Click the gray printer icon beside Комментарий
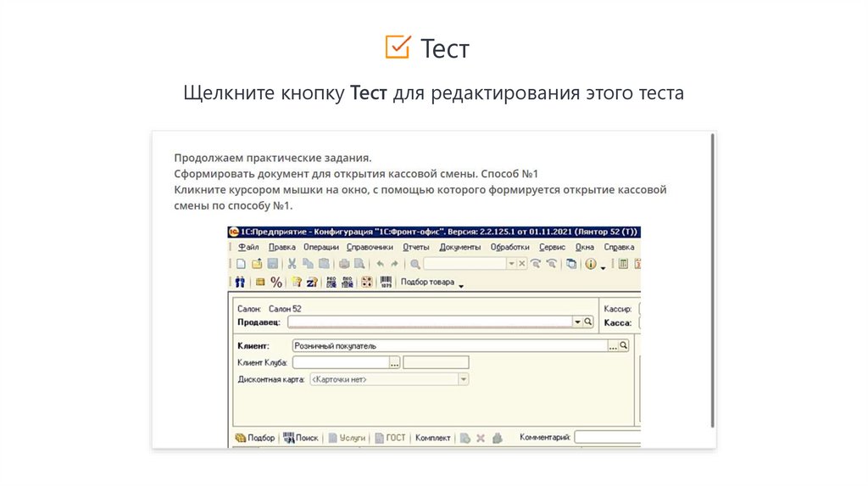Screen dimensions: 868x487 click(x=497, y=439)
